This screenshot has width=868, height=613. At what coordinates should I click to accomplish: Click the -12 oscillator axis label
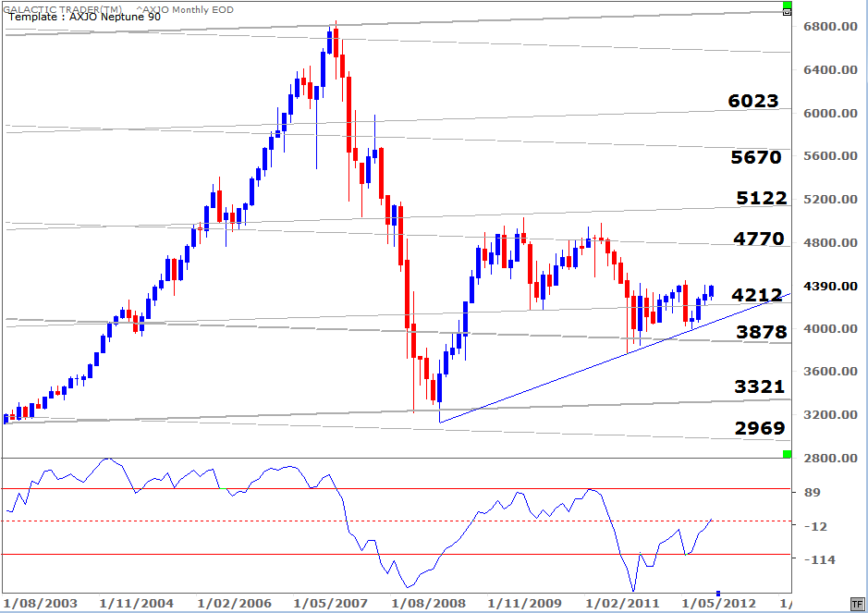pos(815,526)
